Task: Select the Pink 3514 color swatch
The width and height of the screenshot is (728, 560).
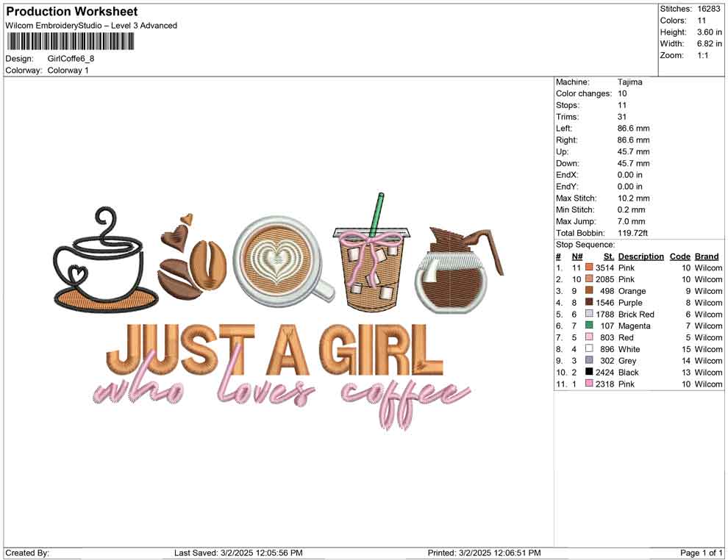Action: [588, 268]
